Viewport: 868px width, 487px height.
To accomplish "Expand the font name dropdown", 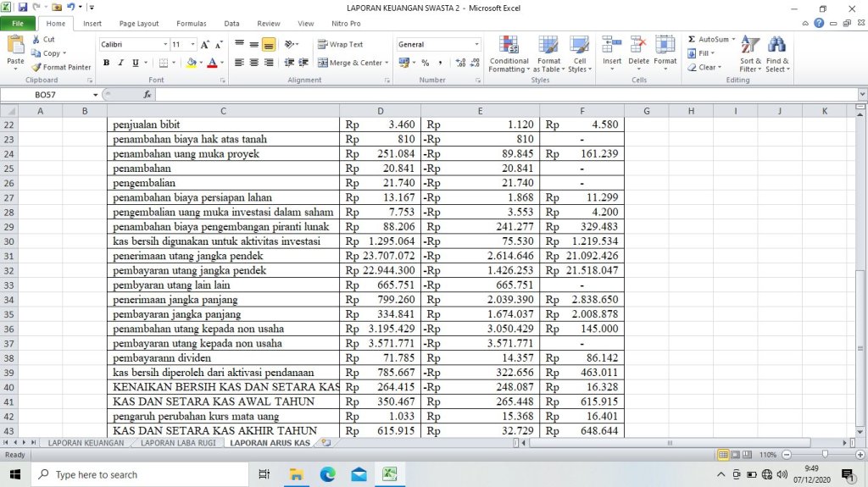I will click(x=165, y=44).
